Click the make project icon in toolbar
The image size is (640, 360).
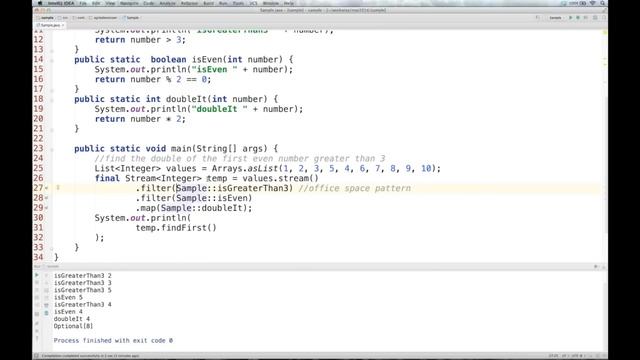[x=537, y=18]
